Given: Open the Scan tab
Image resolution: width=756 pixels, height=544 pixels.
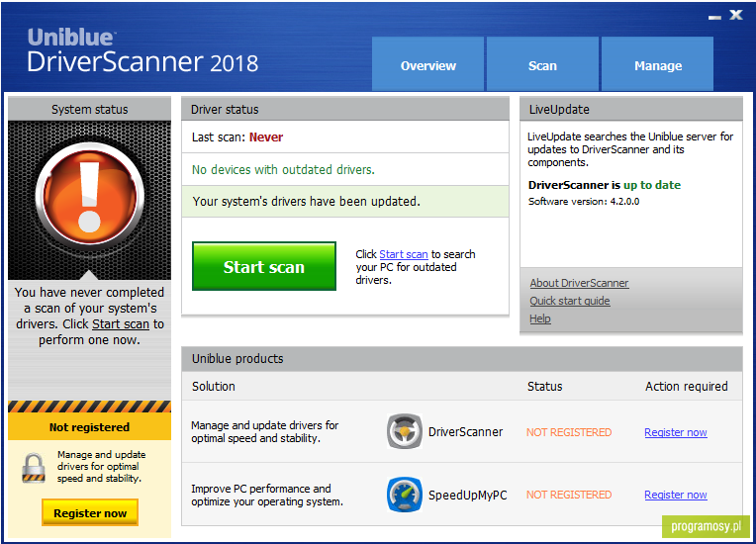Looking at the screenshot, I should (542, 63).
